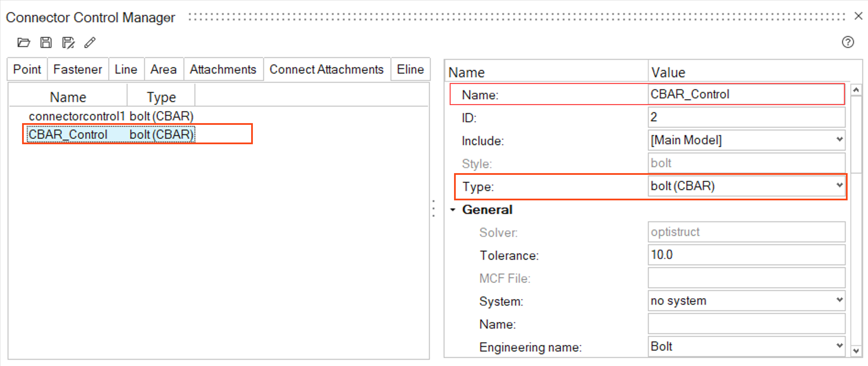Image resolution: width=868 pixels, height=366 pixels.
Task: Open the Point tab
Action: click(x=27, y=69)
